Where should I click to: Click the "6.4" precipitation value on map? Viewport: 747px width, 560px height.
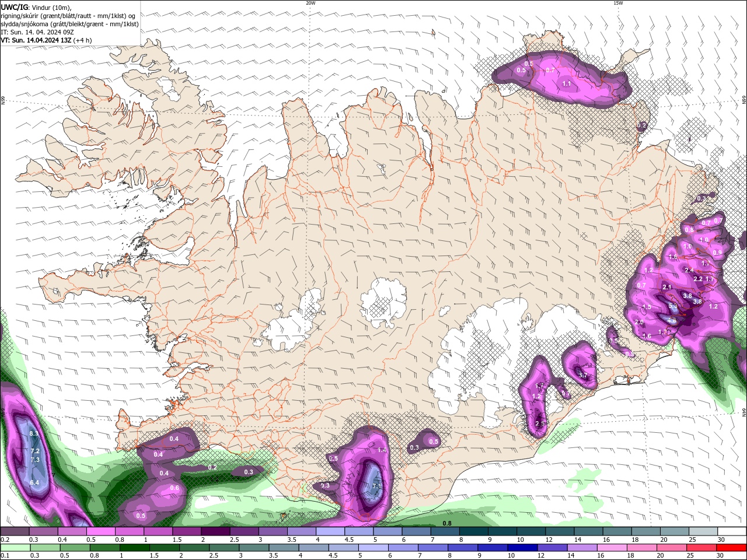34,482
